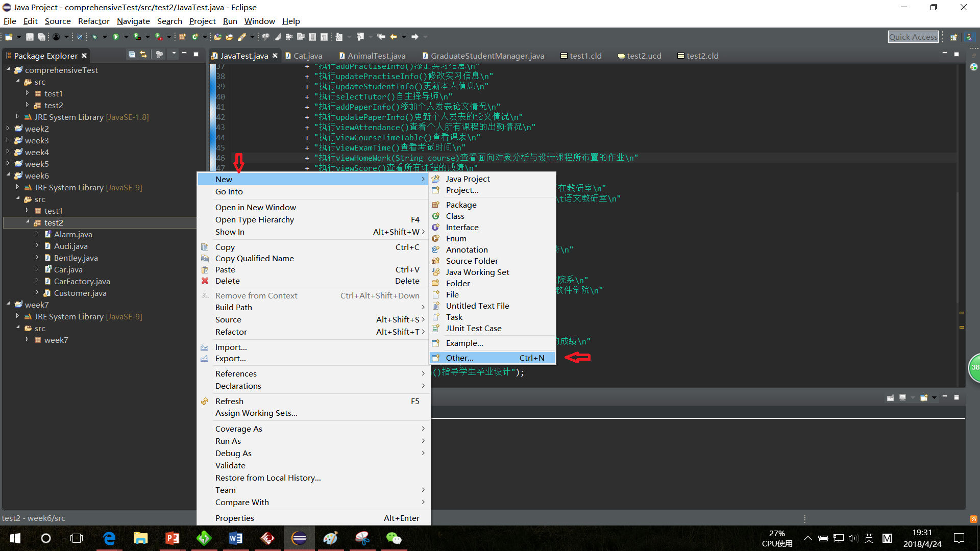Select the Interface creation icon

tap(437, 228)
